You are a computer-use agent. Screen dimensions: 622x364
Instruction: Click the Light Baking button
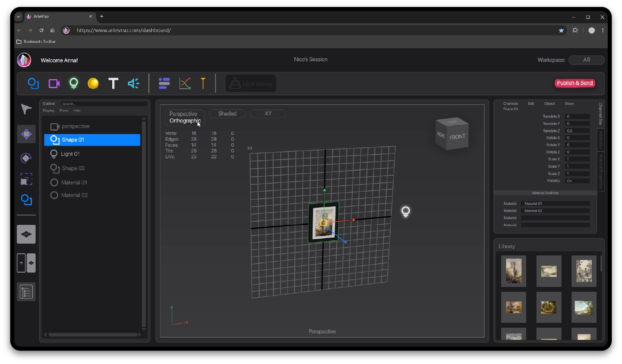click(x=251, y=84)
